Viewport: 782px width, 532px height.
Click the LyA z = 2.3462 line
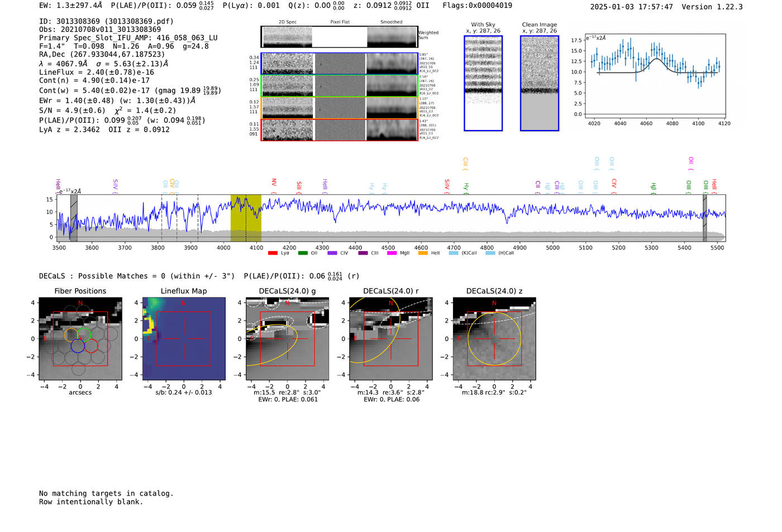tap(69, 130)
